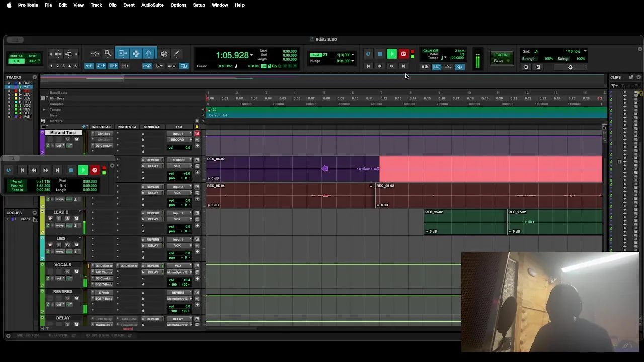Select the Pencil tool

[177, 54]
